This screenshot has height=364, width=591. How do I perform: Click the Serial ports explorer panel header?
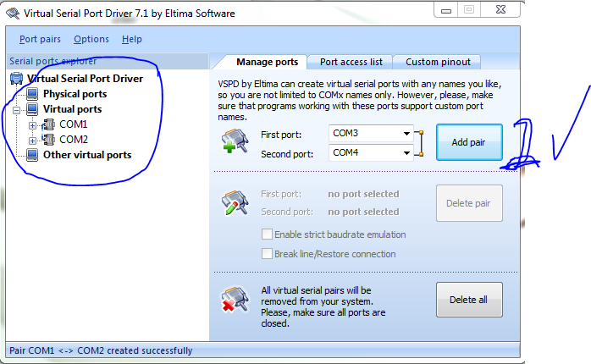tap(108, 61)
